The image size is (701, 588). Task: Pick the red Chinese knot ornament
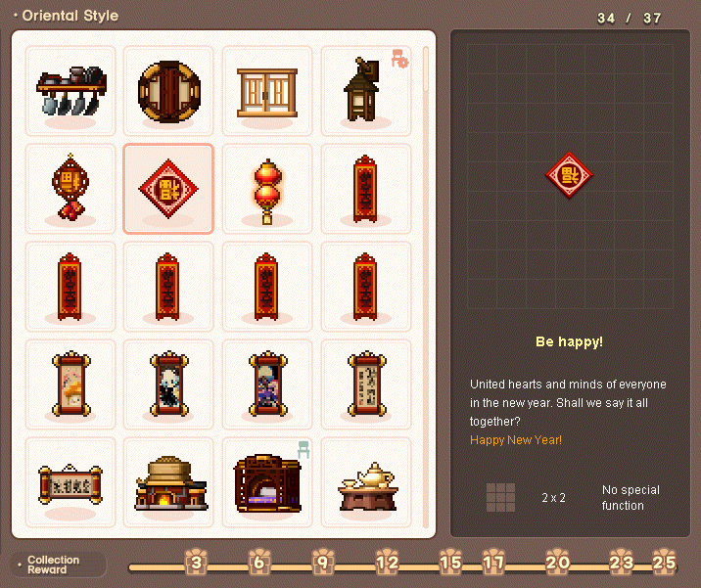point(70,188)
